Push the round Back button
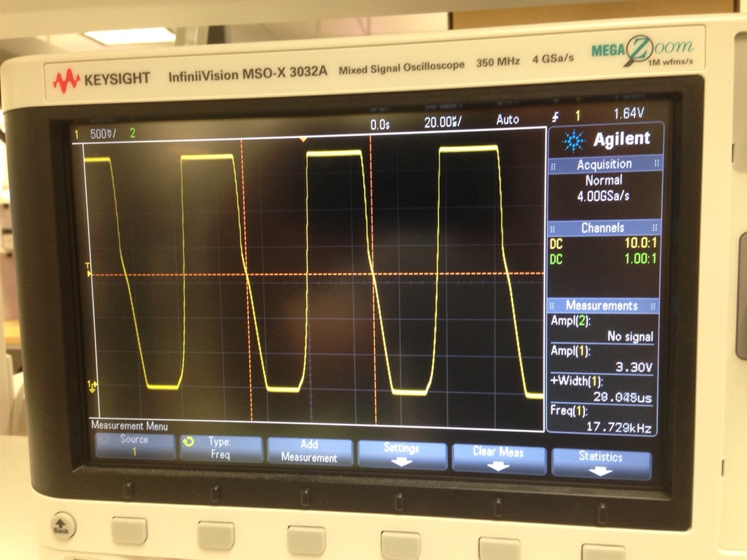The width and height of the screenshot is (747, 560). [61, 526]
